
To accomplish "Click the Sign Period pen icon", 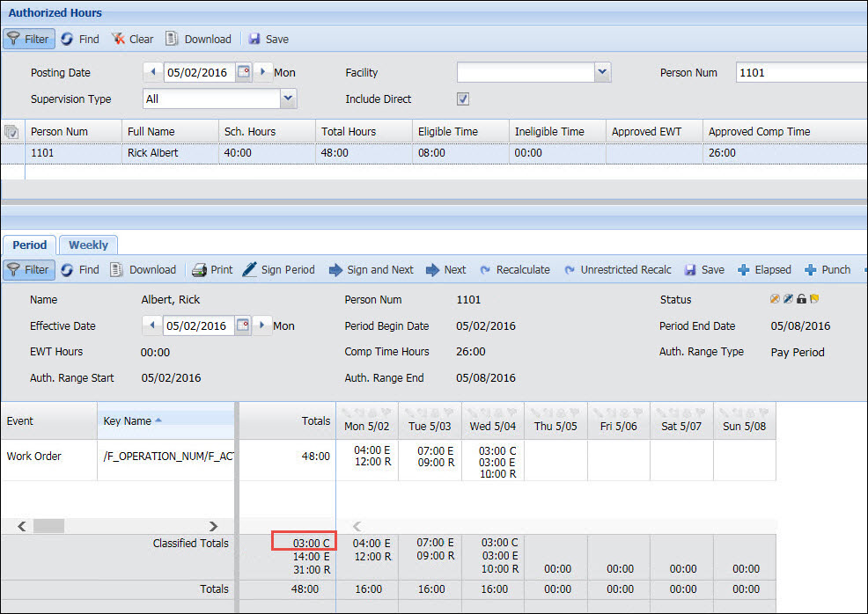I will click(250, 270).
